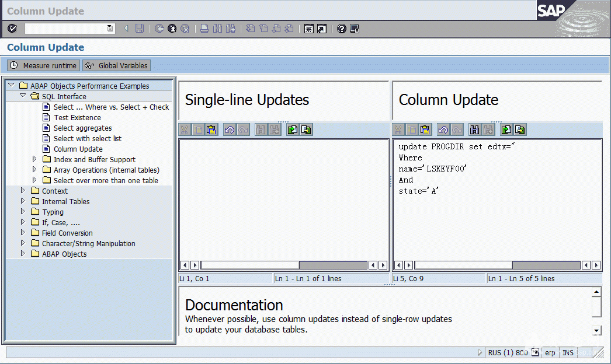Image resolution: width=611 pixels, height=364 pixels.
Task: Click Copy in the Column Update editor toolbar
Action: (x=411, y=129)
